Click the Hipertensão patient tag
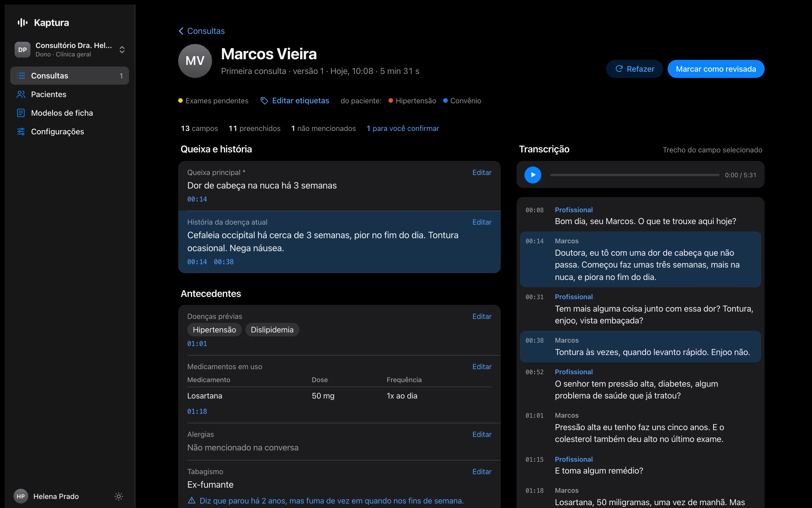Image resolution: width=812 pixels, height=508 pixels. [x=412, y=101]
